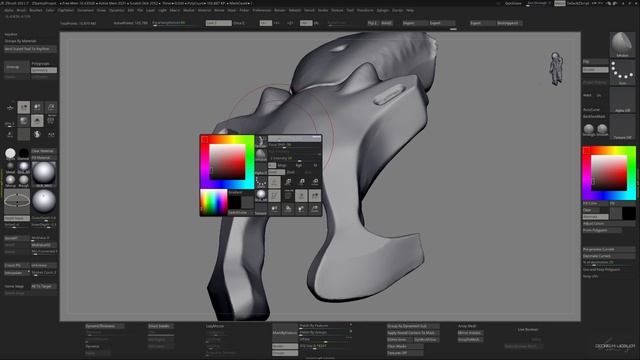The height and width of the screenshot is (360, 640).
Task: Click the Clear Masks button
Action: pos(405,347)
